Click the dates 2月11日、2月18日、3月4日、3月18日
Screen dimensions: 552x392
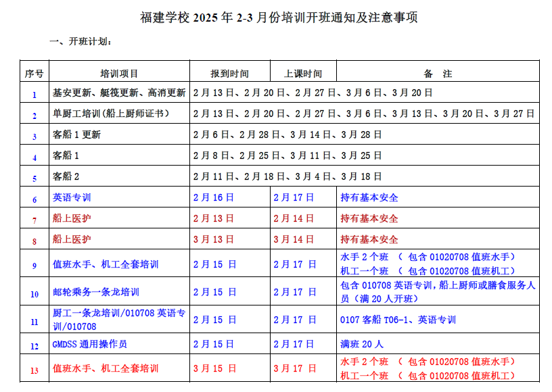[x=287, y=176]
